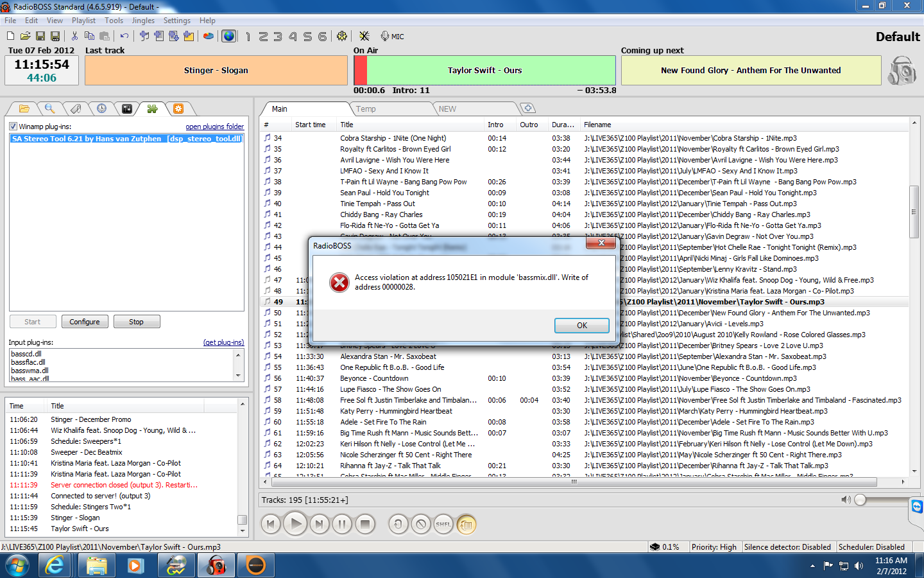The image size is (924, 578).
Task: Select preset number 6 in toolbar
Action: coord(322,37)
